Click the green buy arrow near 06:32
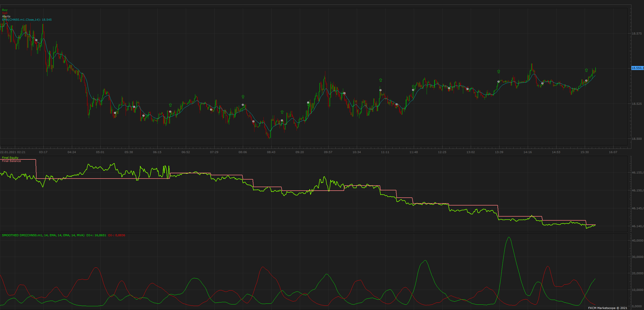 [170, 105]
